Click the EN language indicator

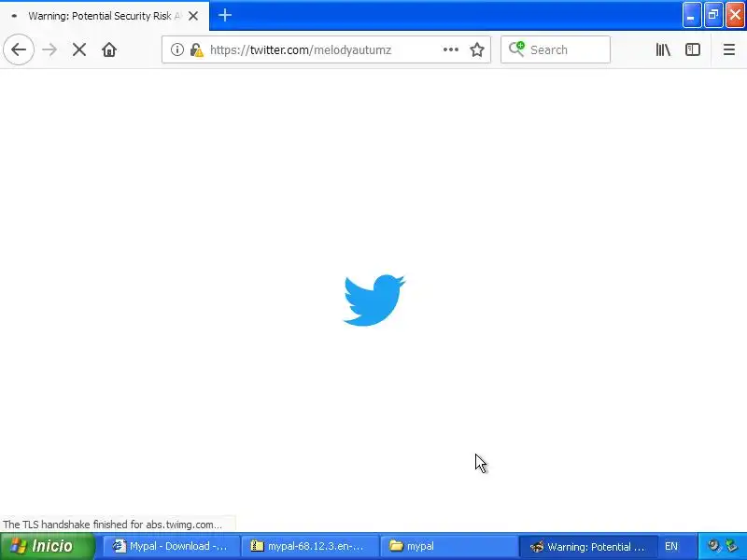671,546
